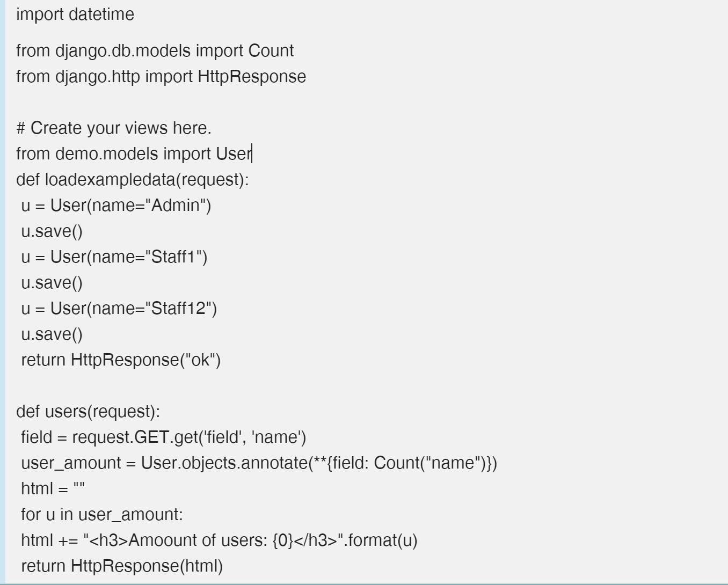
Task: Click the 'field = request.GET.get' line
Action: (x=163, y=437)
